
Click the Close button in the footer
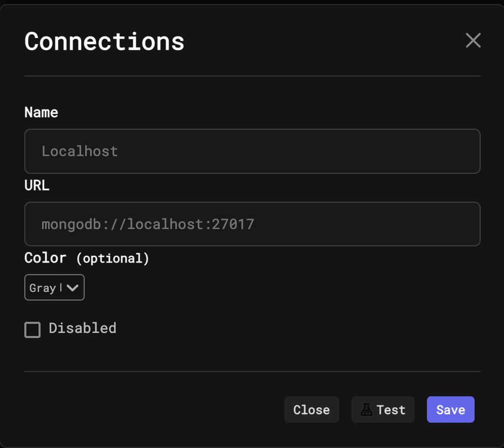311,409
